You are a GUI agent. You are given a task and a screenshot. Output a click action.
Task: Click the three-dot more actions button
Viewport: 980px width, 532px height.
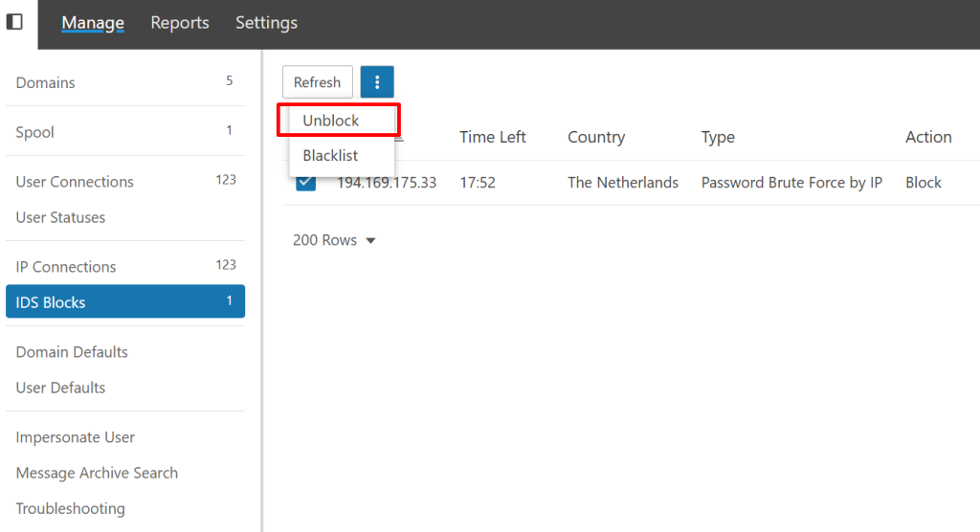[377, 82]
